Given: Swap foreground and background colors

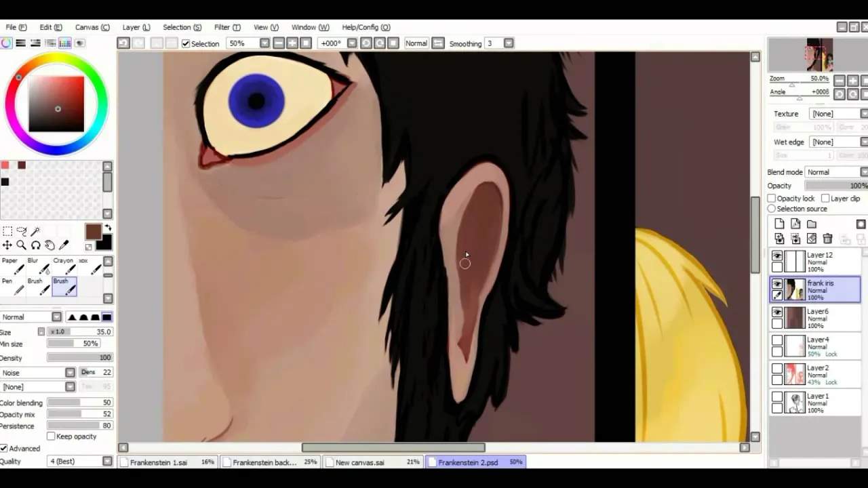Looking at the screenshot, I should point(108,228).
